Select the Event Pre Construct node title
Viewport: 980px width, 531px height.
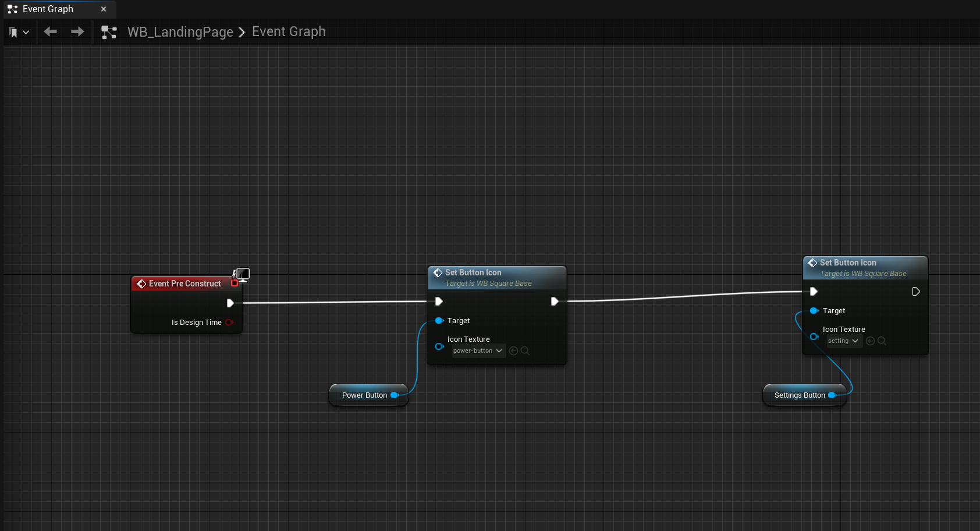tap(185, 284)
